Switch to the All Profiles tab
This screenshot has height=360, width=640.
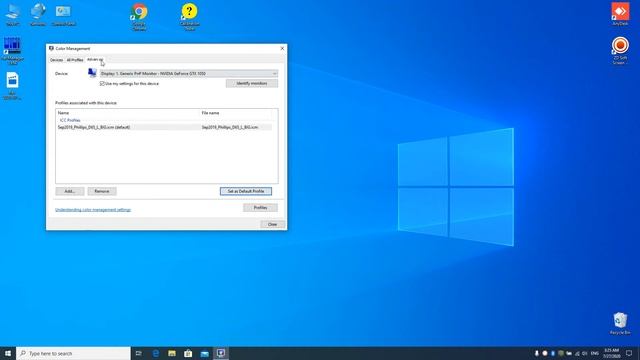75,60
